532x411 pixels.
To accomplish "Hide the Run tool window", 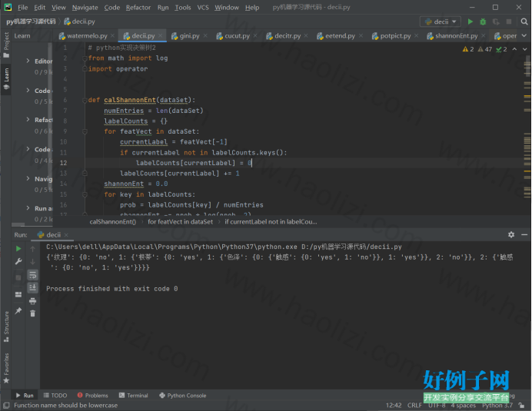I will coord(524,234).
